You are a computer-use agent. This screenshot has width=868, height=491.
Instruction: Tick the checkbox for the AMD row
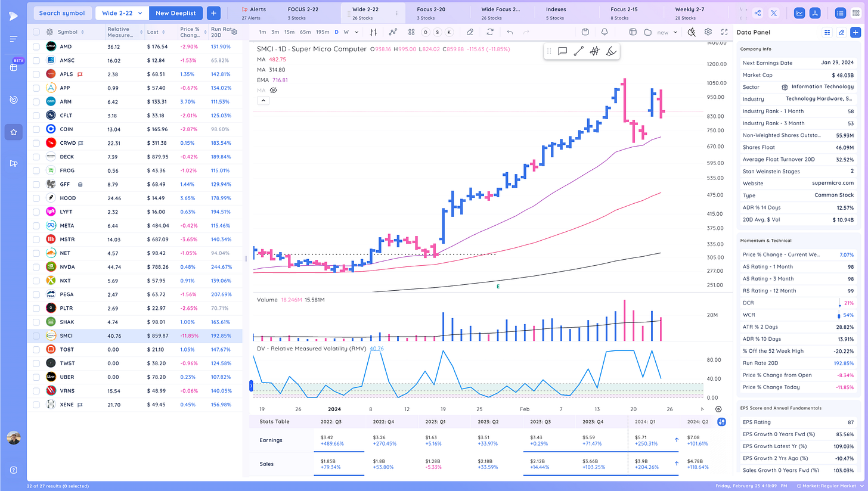[x=36, y=46]
